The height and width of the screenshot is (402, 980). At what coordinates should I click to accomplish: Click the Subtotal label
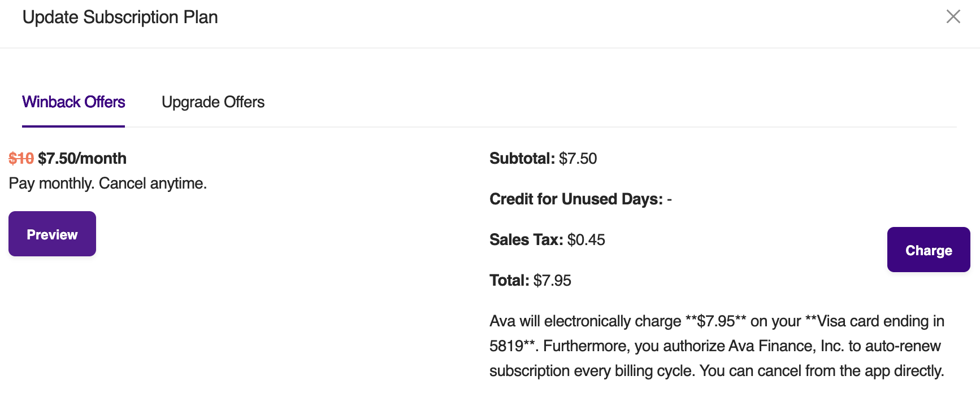[522, 159]
